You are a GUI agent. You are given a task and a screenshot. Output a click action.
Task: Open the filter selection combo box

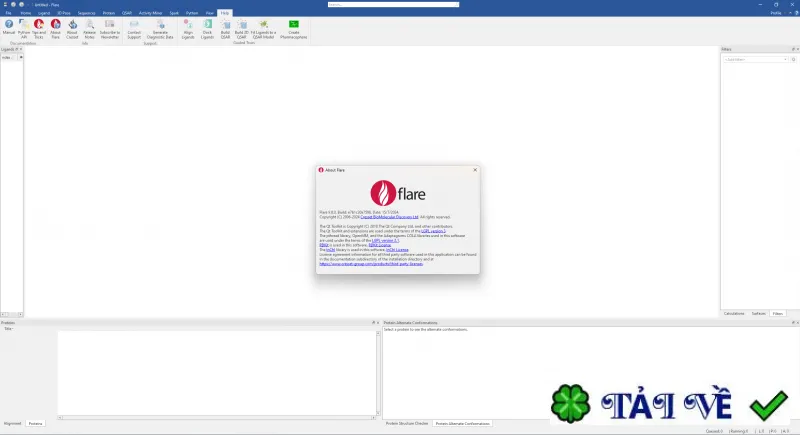756,60
